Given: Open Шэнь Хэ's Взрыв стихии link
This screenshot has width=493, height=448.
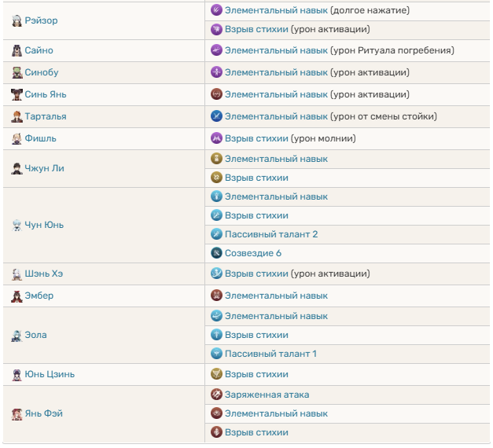Looking at the screenshot, I should coord(256,274).
